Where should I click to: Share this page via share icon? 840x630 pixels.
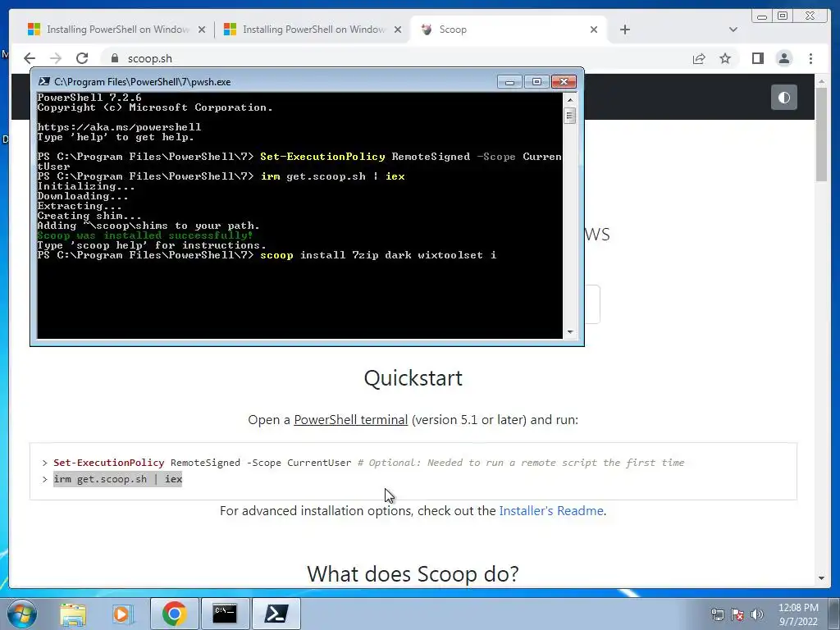[x=699, y=58]
